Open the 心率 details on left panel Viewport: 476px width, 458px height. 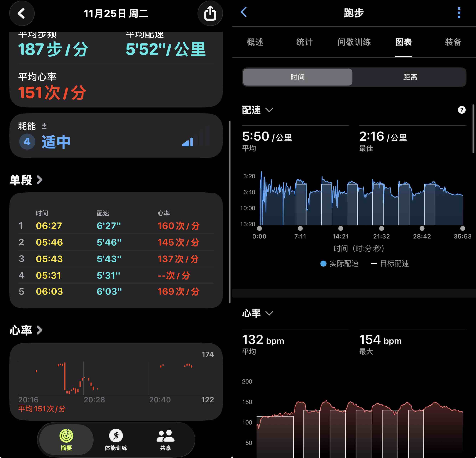point(26,330)
